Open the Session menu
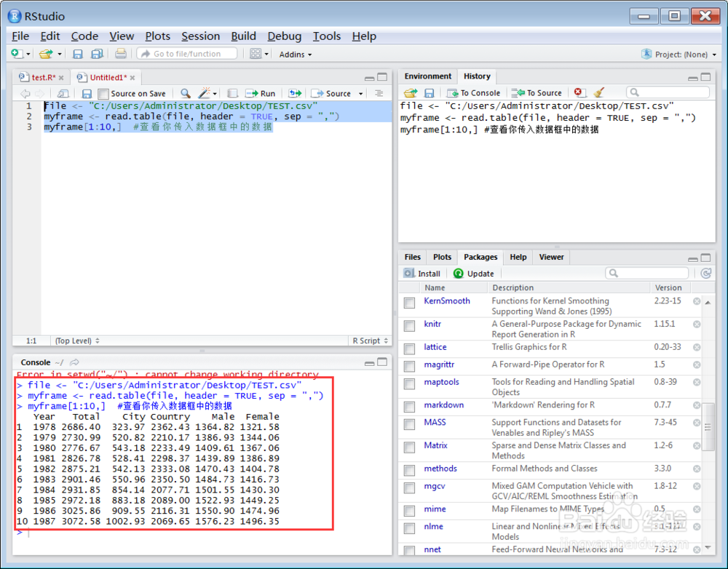 (201, 36)
